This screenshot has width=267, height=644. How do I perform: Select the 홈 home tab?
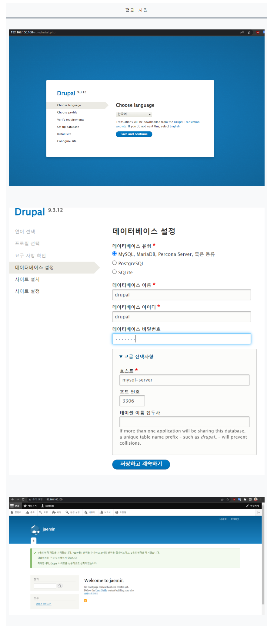tap(33, 541)
